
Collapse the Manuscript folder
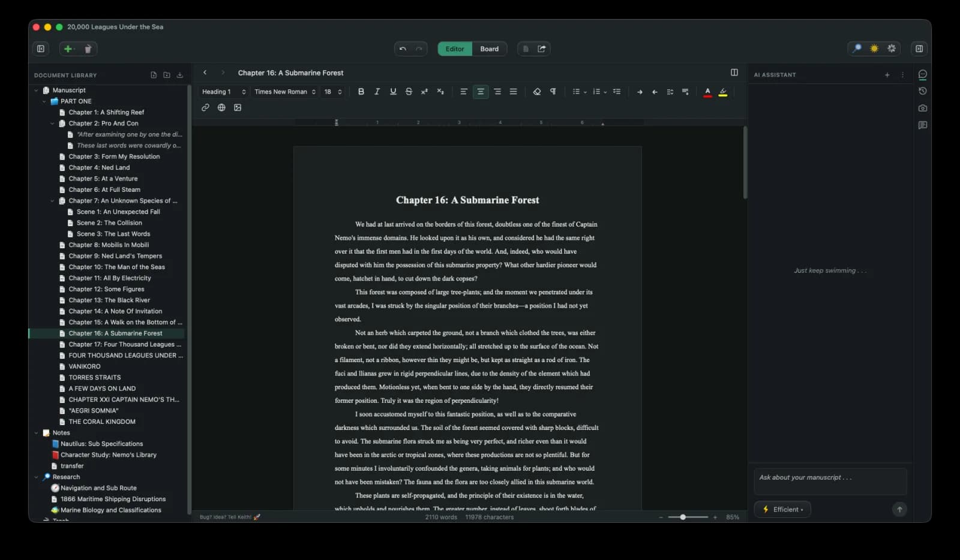pos(36,91)
